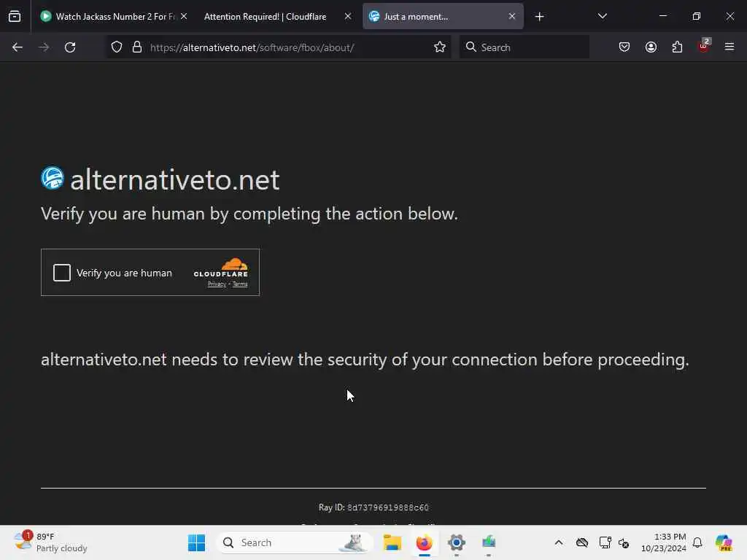
Task: Open the Extensions puzzle icon
Action: 678,47
